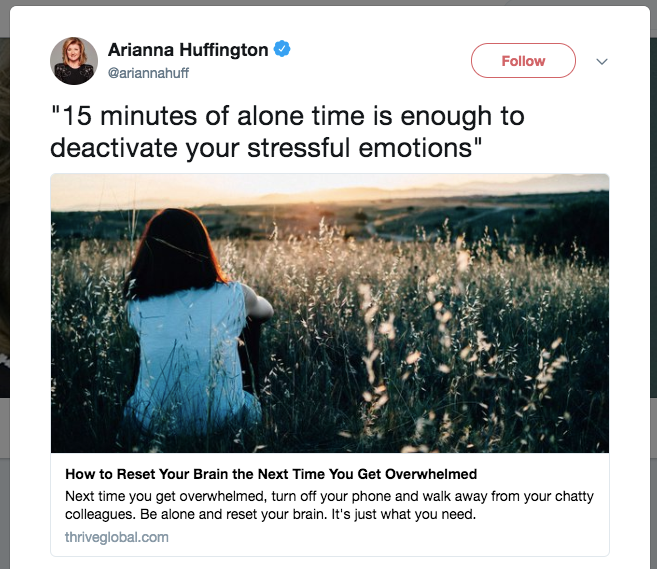
Task: Open the article headline about resetting your brain
Action: (x=271, y=474)
